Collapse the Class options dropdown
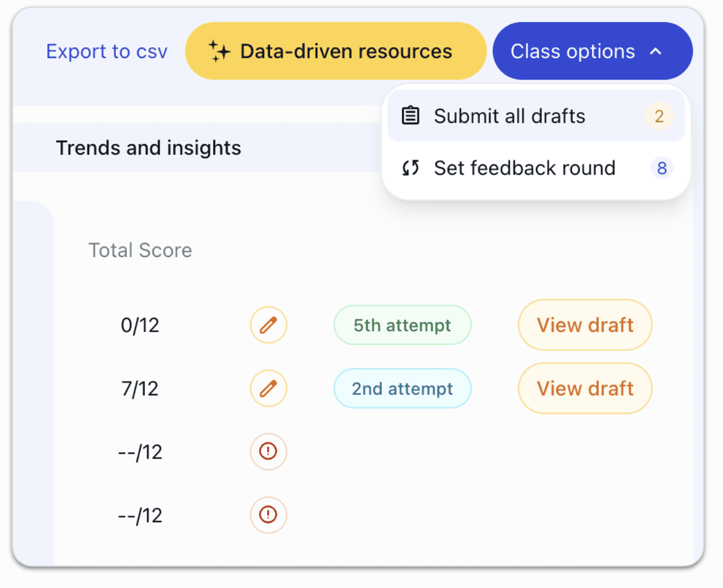 (592, 51)
